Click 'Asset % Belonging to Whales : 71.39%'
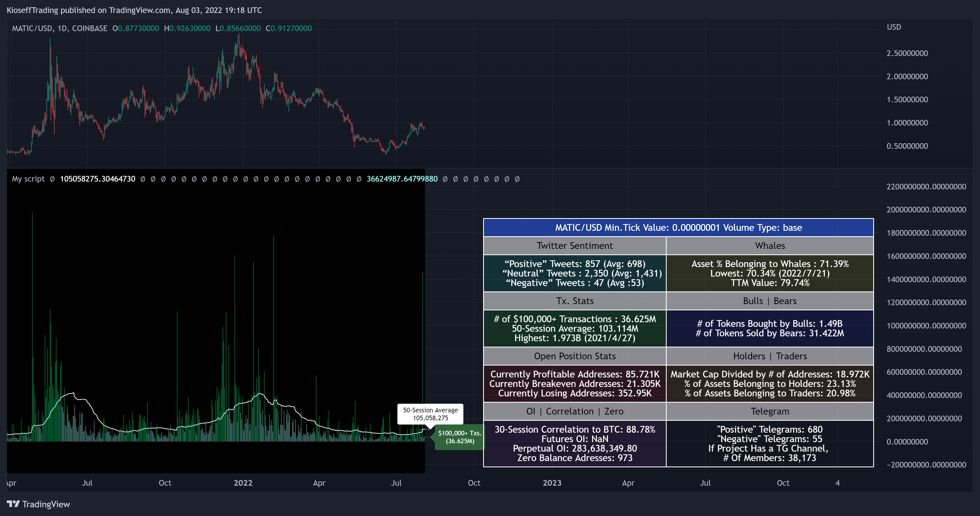The width and height of the screenshot is (980, 516). [x=770, y=264]
